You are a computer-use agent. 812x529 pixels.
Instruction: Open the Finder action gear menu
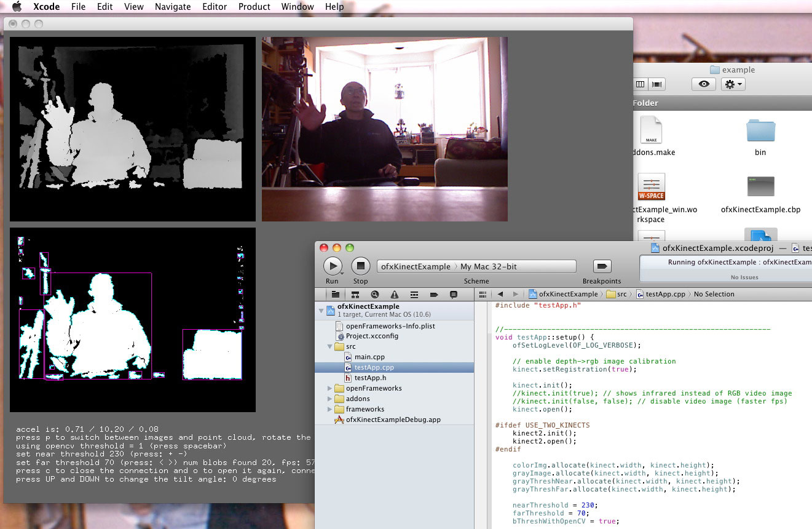coord(733,84)
